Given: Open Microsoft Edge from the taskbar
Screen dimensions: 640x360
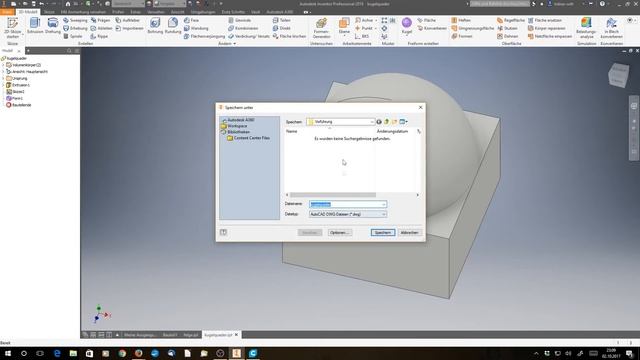Looking at the screenshot, I should point(57,353).
